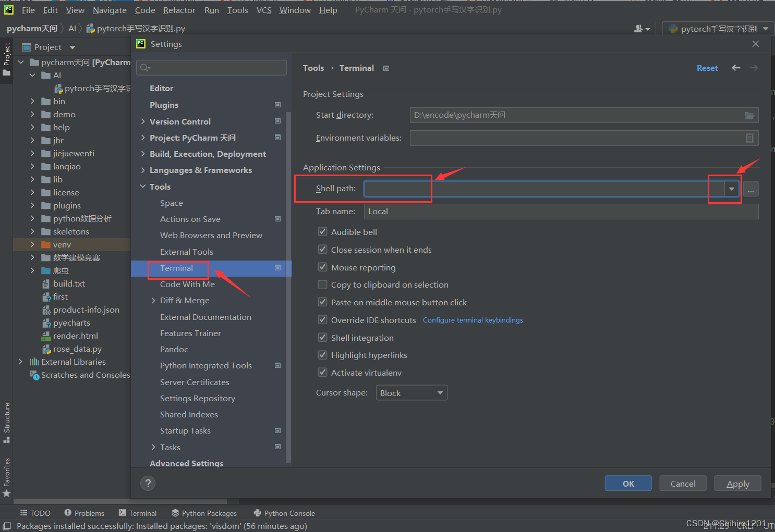Click the project-level marker beside the Terminal breadcrumb
Screen dimensions: 775x532
pos(386,68)
